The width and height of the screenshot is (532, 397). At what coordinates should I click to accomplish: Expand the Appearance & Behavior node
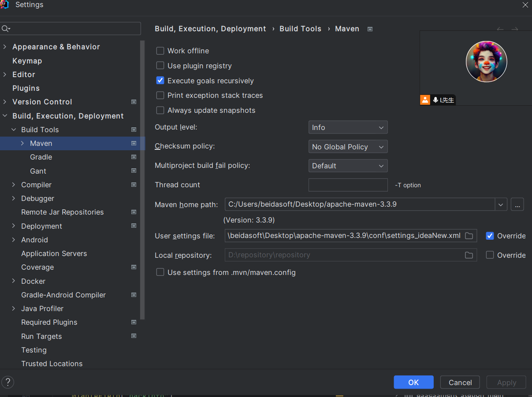tap(5, 47)
